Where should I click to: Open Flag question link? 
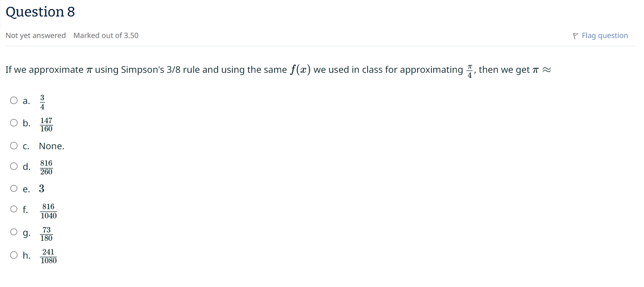pos(605,35)
